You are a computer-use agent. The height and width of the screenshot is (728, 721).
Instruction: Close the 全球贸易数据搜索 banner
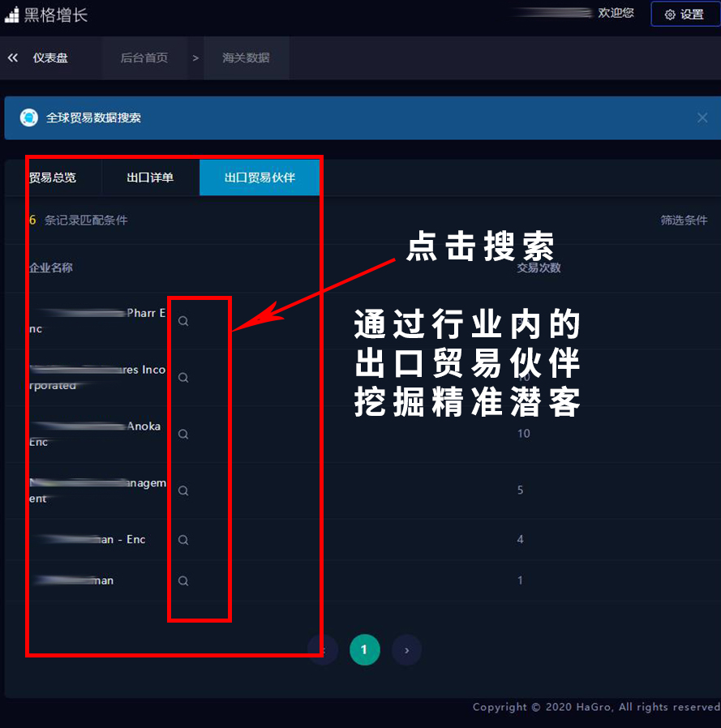pos(702,118)
